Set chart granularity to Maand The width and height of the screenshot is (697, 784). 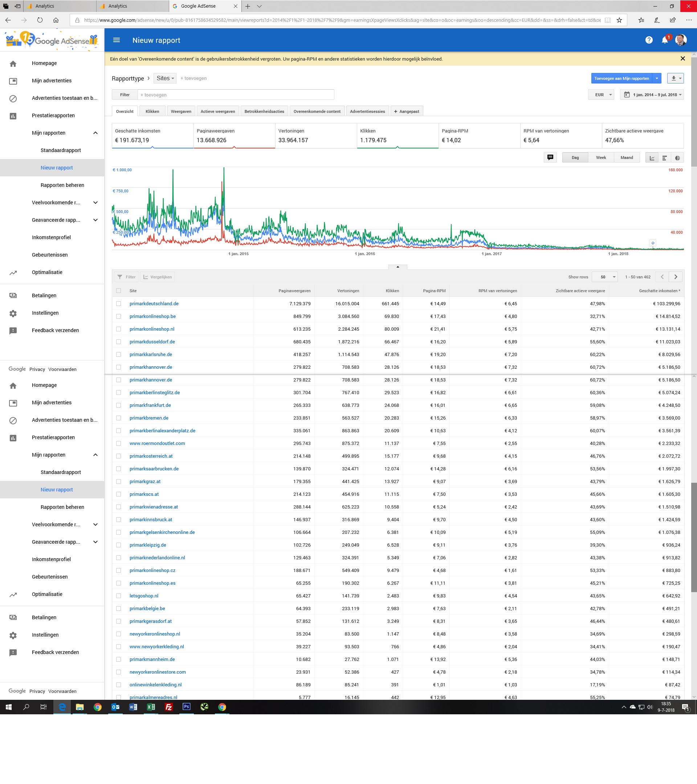627,158
